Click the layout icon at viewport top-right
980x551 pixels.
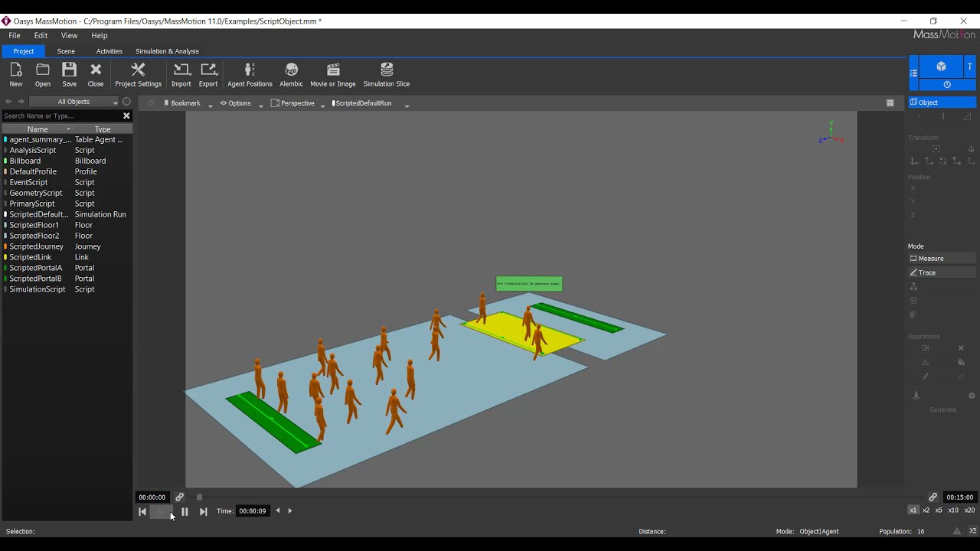[x=890, y=103]
